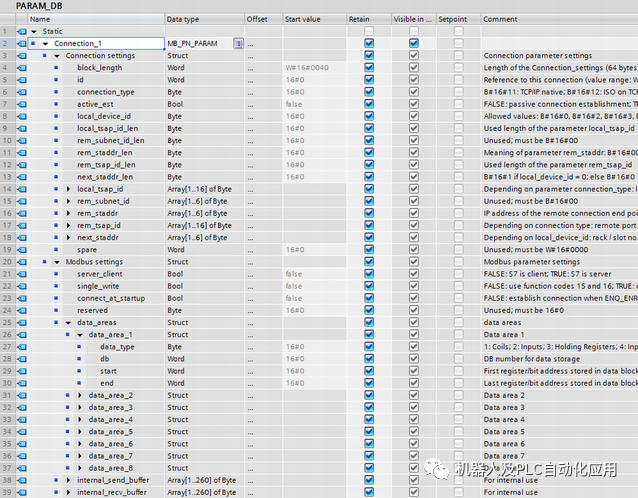Expand the data_area_2 struct
Viewport: 638px width, 498px height.
[80, 395]
